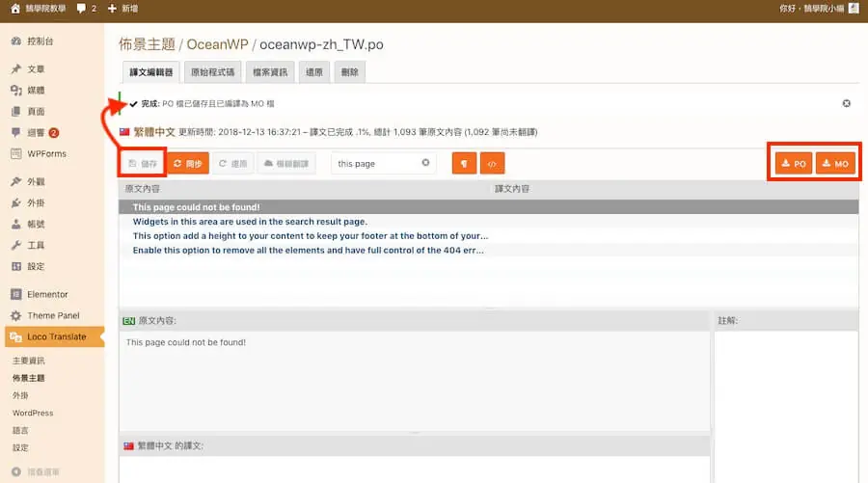The width and height of the screenshot is (868, 483).
Task: Switch to the 檔案資訊 tab
Action: [270, 72]
